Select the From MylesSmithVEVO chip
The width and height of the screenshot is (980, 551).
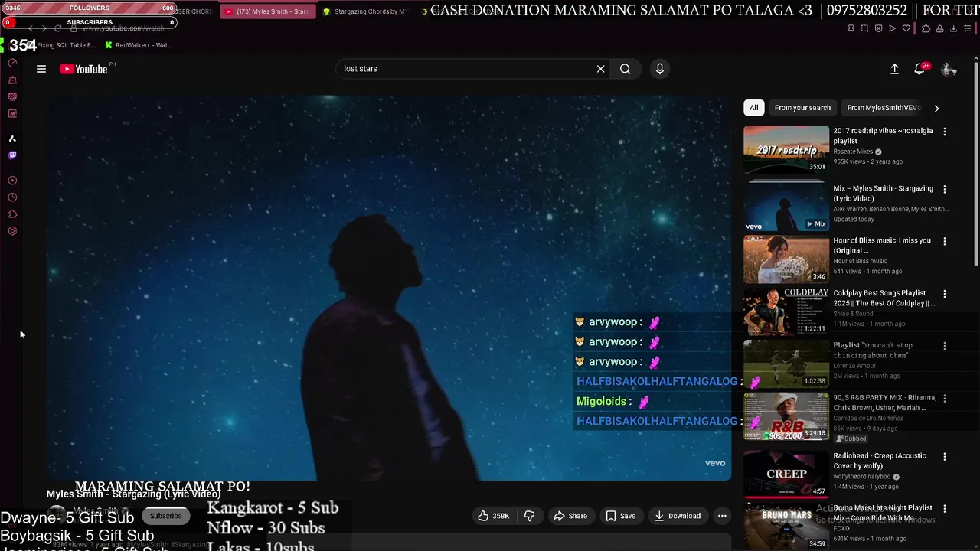click(x=884, y=108)
